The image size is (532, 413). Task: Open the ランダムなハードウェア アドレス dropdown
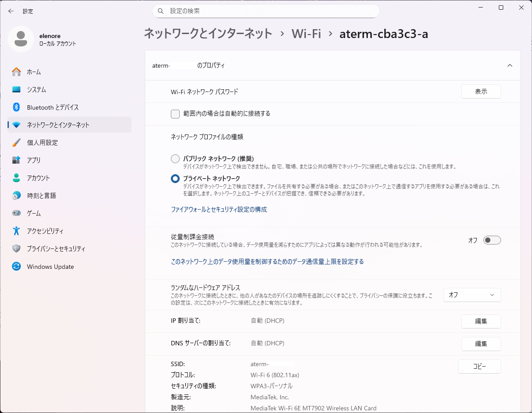(472, 295)
